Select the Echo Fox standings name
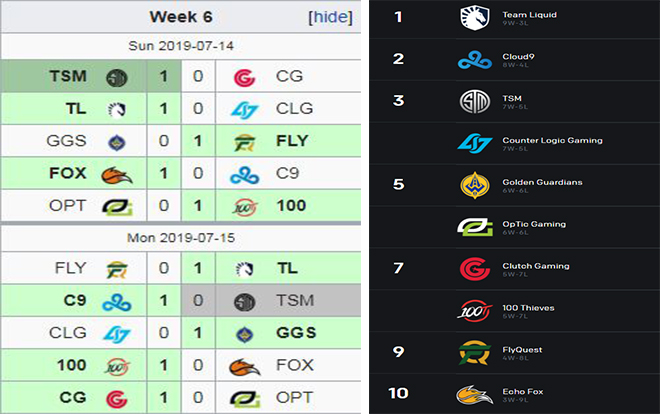Screen dimensions: 660x414 pyautogui.click(x=523, y=392)
